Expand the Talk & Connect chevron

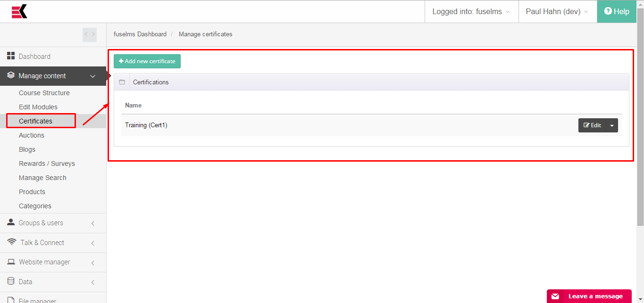93,243
